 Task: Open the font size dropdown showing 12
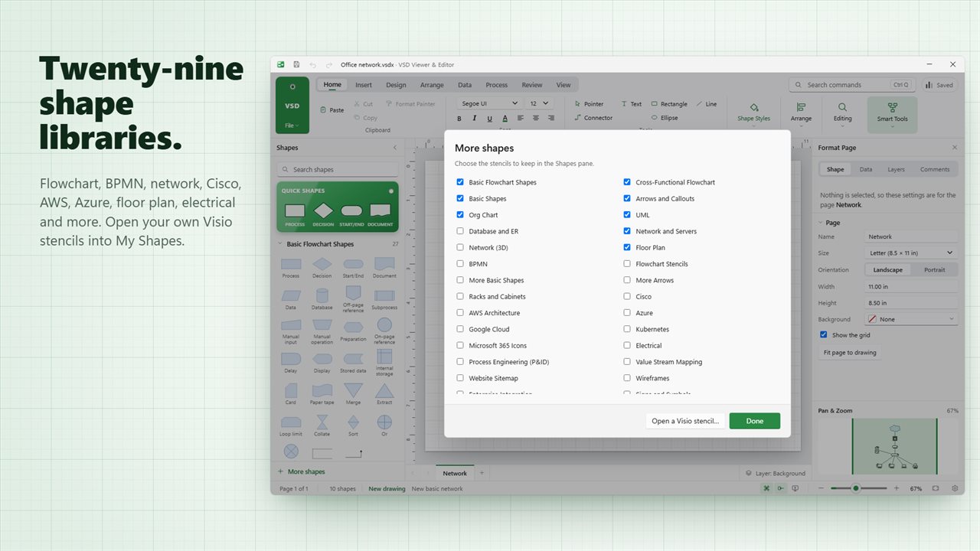coord(539,103)
